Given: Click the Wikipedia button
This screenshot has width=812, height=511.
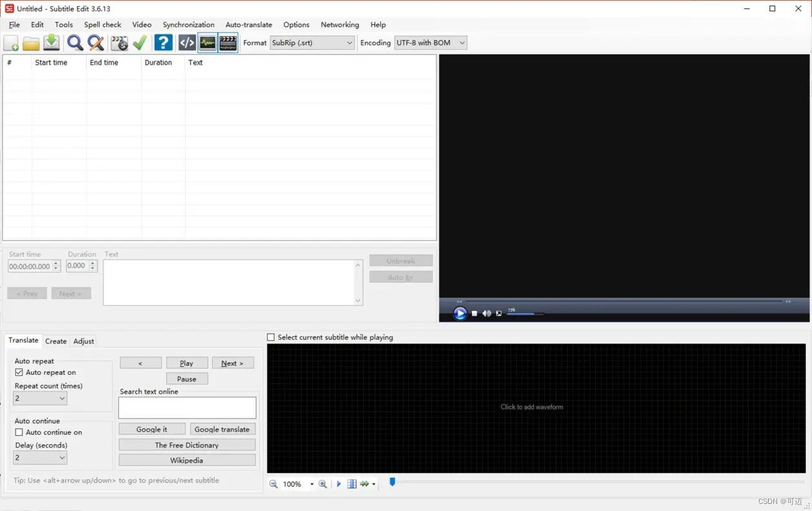Looking at the screenshot, I should (187, 461).
